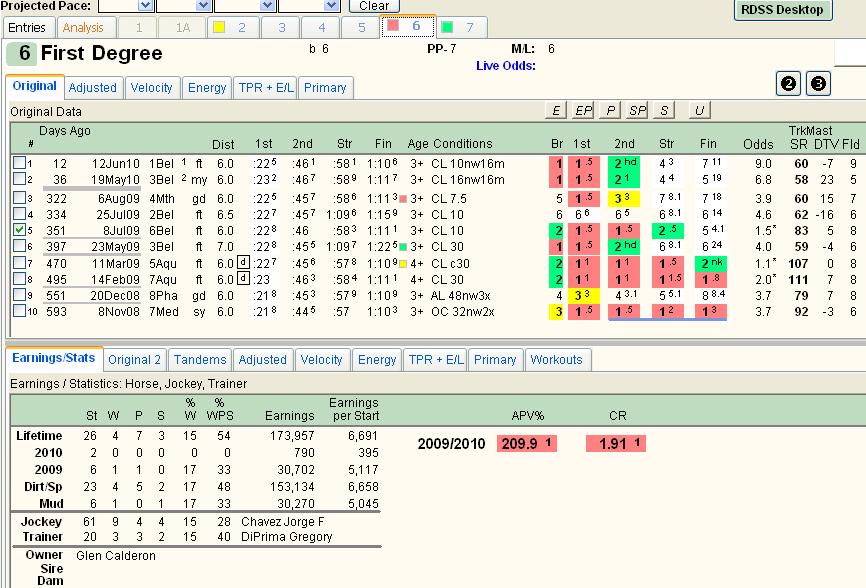The height and width of the screenshot is (588, 866).
Task: Click yellow square marker beside 1:10 9 finish time
Action: click(403, 264)
